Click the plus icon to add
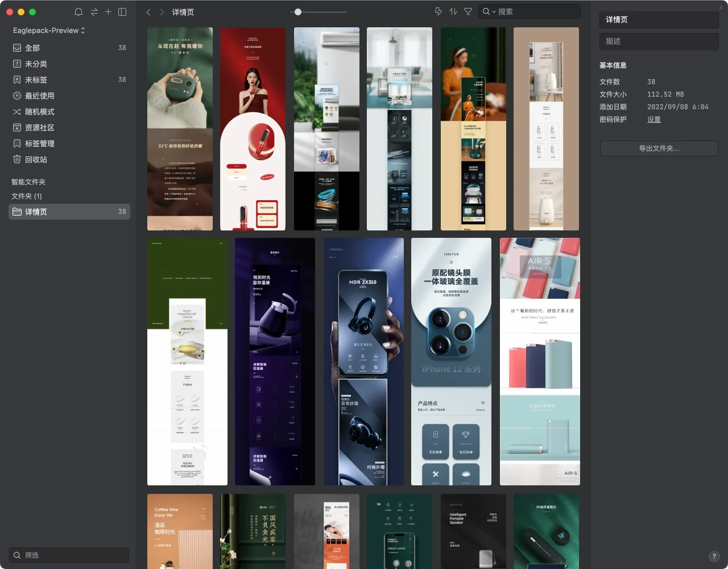The height and width of the screenshot is (569, 728). 108,12
